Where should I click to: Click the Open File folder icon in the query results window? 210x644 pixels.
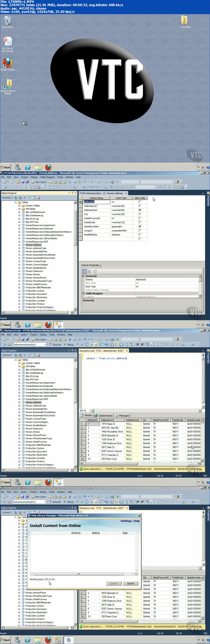pos(18,339)
